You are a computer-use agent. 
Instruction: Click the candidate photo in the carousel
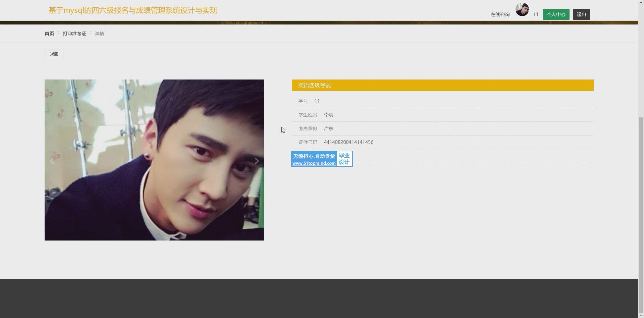[154, 160]
